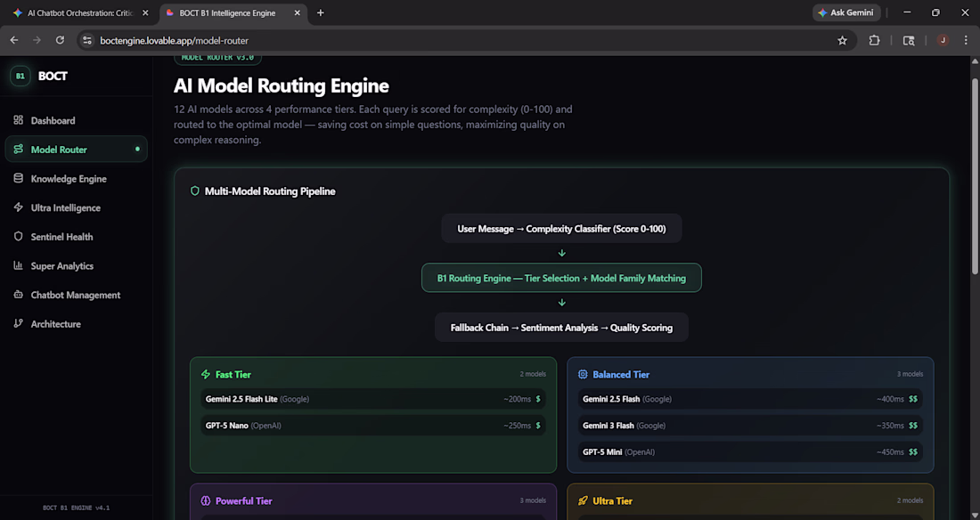980x520 pixels.
Task: Click the browser forward arrow
Action: (37, 40)
